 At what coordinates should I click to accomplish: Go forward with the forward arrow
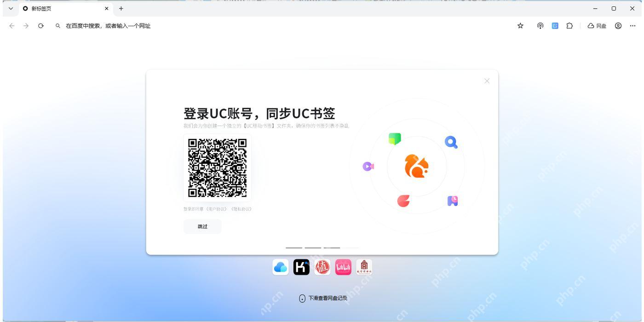click(x=26, y=26)
